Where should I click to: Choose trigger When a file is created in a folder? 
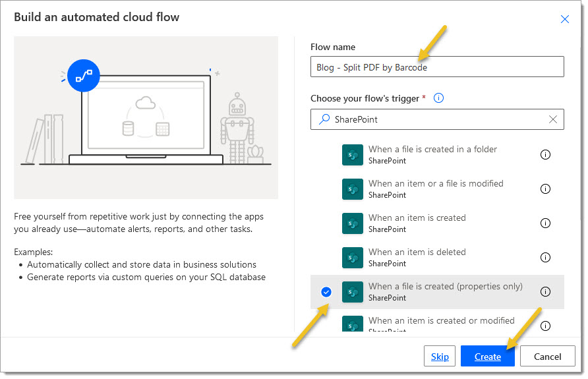coord(437,155)
